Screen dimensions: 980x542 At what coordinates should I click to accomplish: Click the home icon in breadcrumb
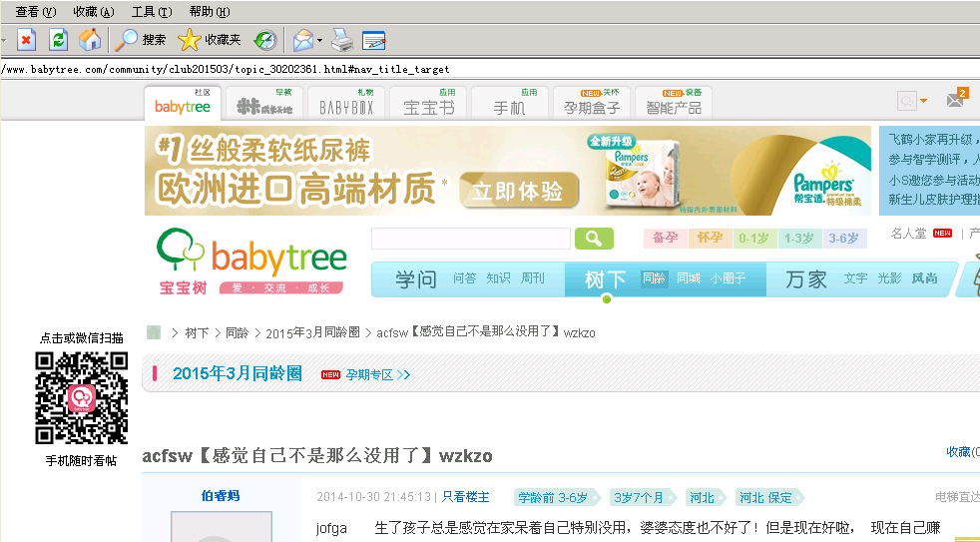point(154,332)
